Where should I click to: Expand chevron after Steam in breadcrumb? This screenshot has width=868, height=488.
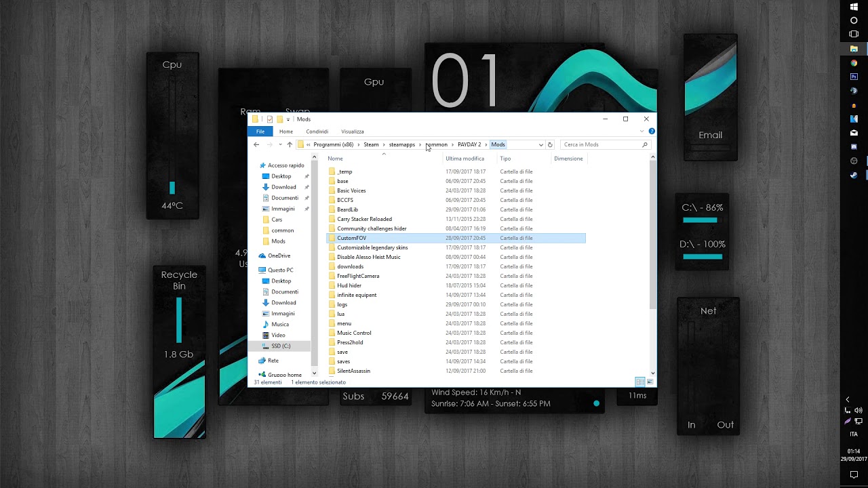pyautogui.click(x=384, y=144)
